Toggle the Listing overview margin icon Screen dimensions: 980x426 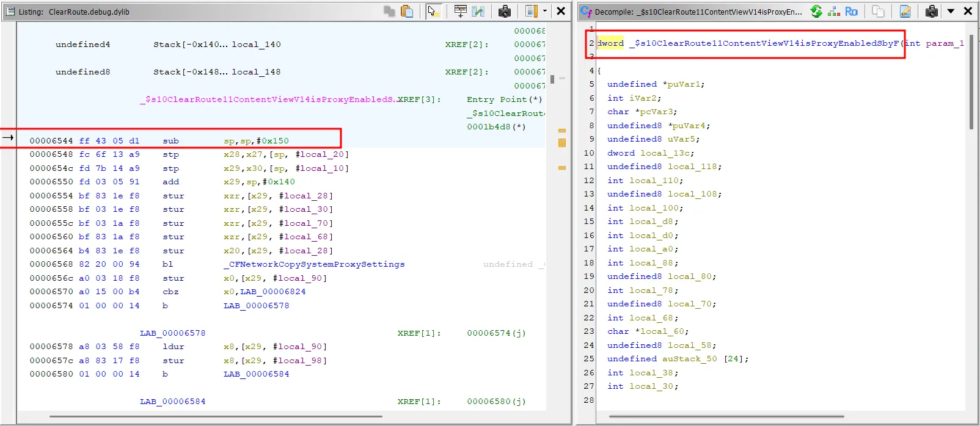(x=530, y=11)
